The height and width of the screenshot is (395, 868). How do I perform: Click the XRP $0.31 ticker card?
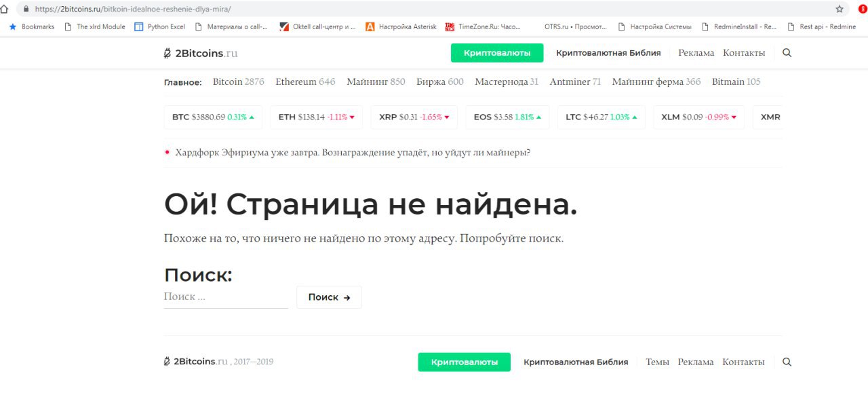point(414,117)
